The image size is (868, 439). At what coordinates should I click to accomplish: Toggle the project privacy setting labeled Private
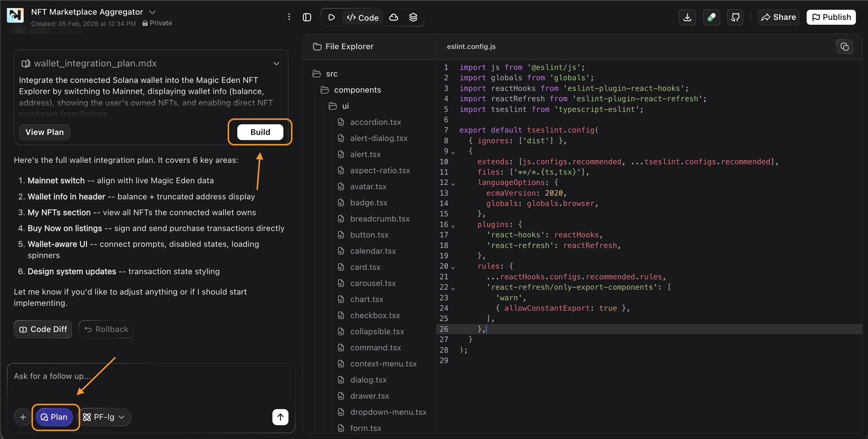point(157,23)
